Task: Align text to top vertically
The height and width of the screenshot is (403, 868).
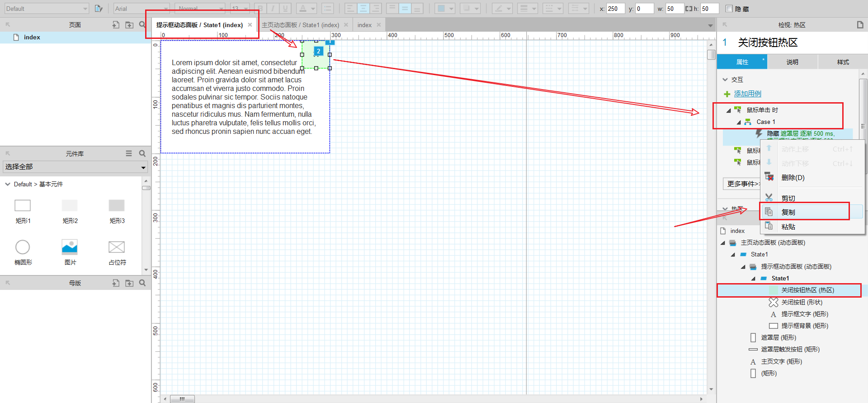Action: (x=392, y=8)
